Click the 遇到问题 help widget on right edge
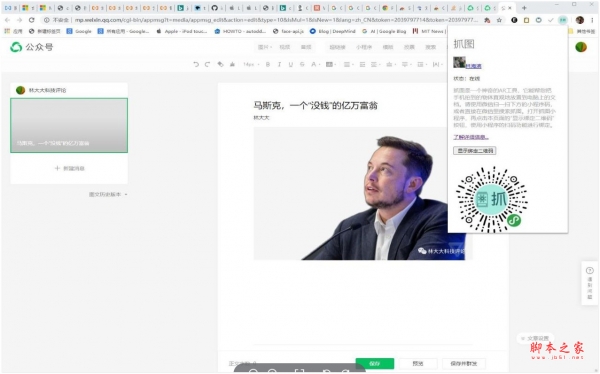Image resolution: width=600 pixels, height=374 pixels. pyautogui.click(x=590, y=283)
